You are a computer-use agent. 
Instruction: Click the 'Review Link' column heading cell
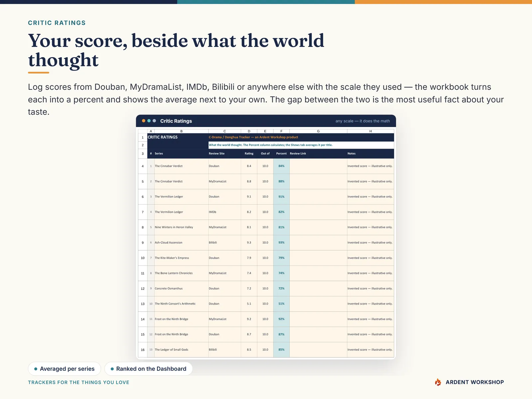(318, 154)
